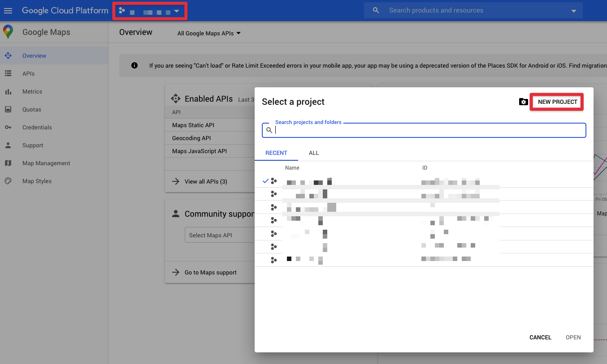Click the create-new-folder icon in dialog
The width and height of the screenshot is (607, 364).
(523, 102)
